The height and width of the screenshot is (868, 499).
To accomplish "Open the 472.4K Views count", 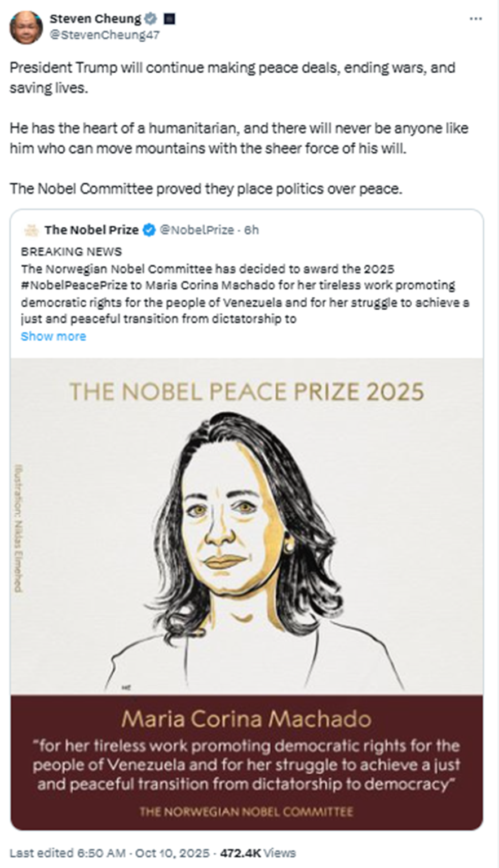I will pyautogui.click(x=258, y=853).
